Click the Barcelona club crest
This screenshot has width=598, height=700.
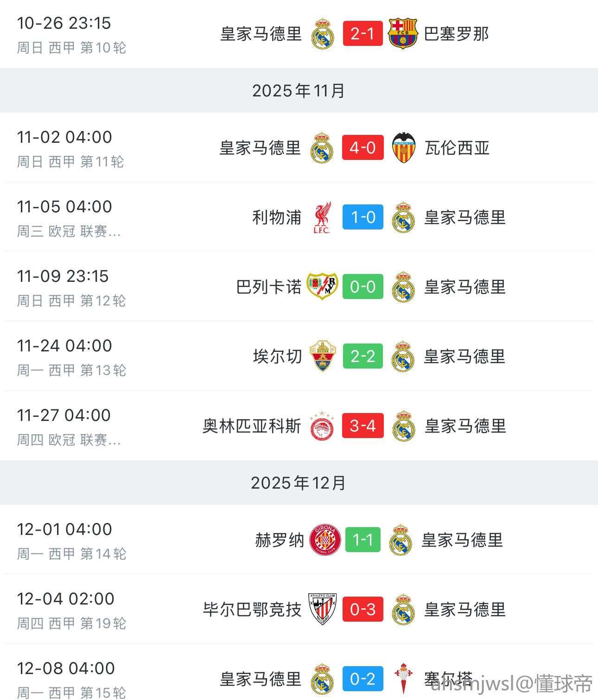point(403,33)
